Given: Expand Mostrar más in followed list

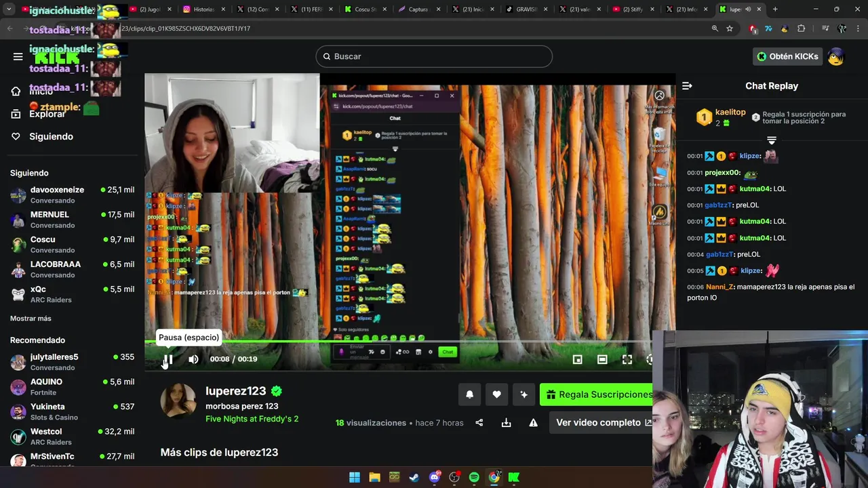Looking at the screenshot, I should coord(31,319).
